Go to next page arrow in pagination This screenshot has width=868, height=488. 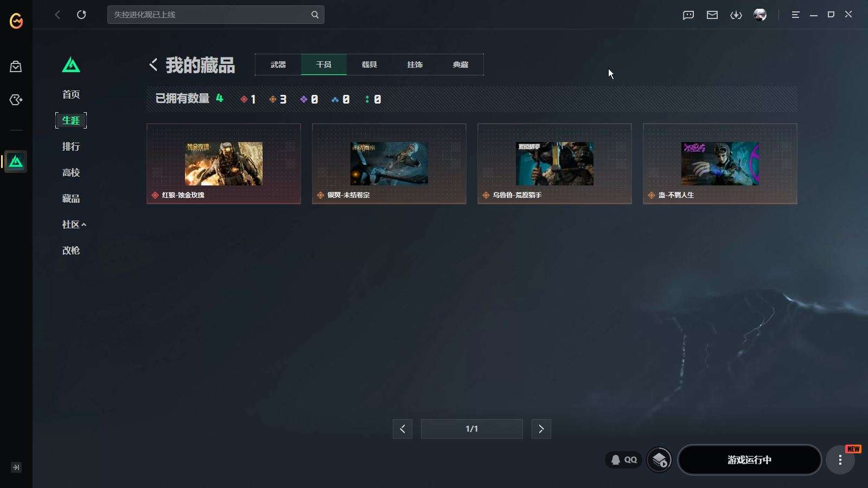tap(541, 429)
